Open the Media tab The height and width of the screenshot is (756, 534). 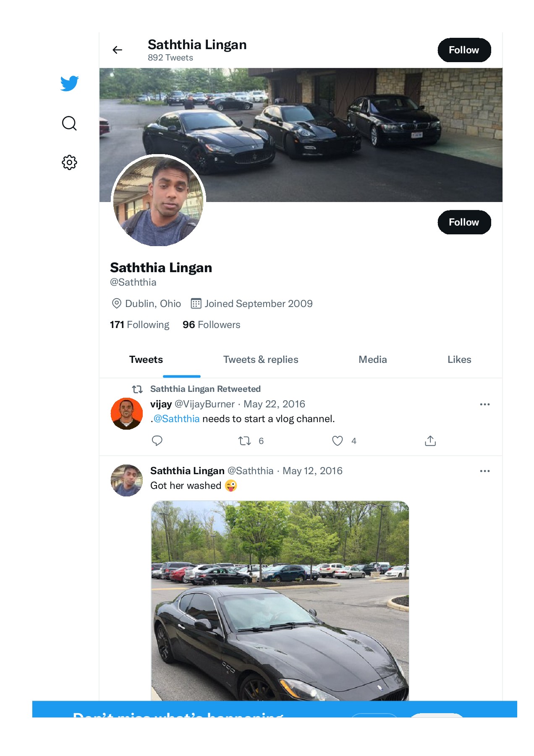point(373,360)
